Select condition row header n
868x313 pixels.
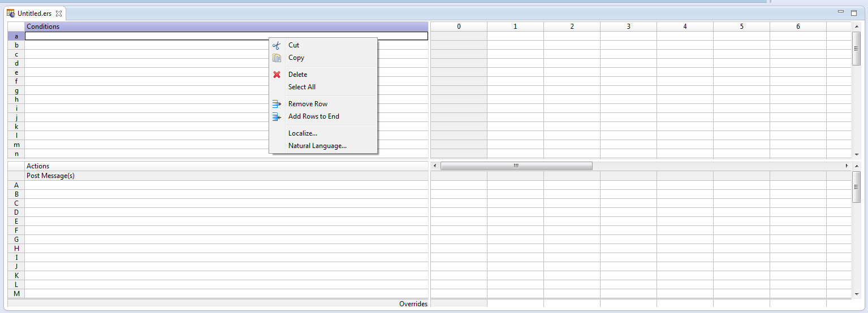click(16, 154)
